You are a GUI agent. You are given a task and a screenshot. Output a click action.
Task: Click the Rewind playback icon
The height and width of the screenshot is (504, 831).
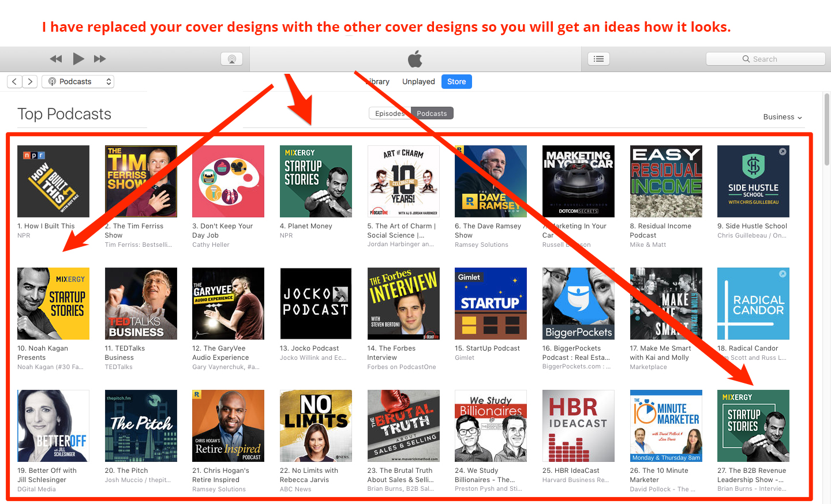point(55,58)
